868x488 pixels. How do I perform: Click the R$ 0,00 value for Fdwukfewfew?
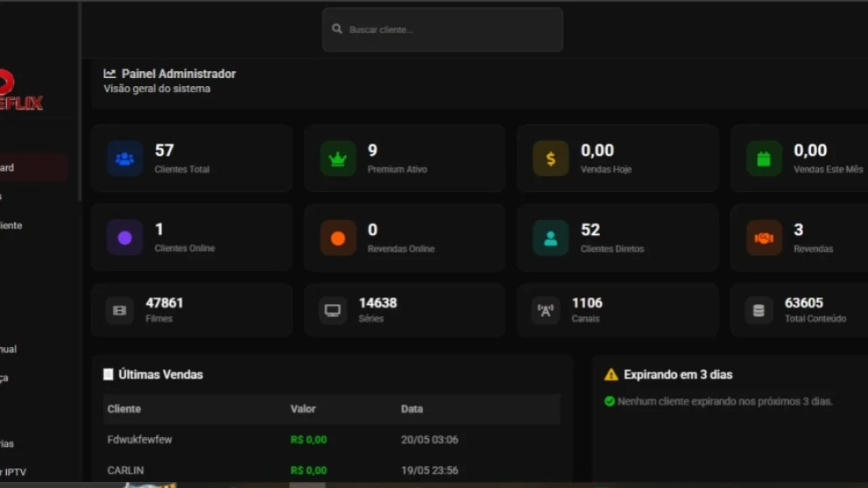(x=309, y=439)
